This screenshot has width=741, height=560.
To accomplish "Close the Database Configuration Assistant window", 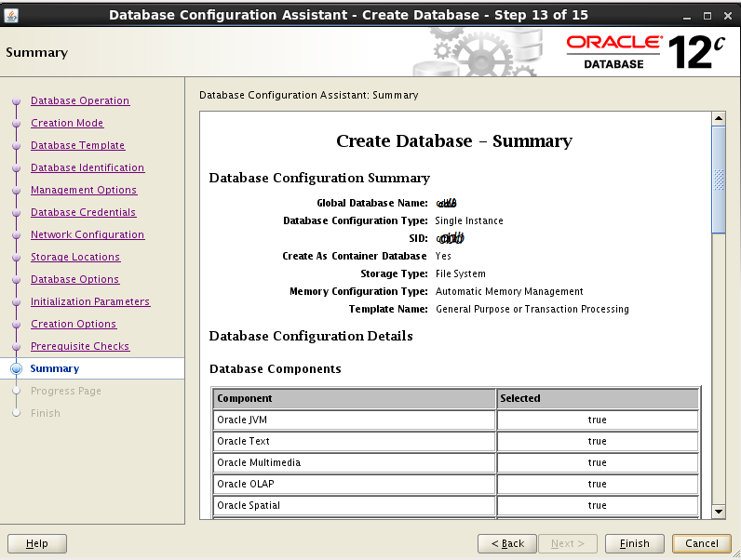I will point(728,16).
